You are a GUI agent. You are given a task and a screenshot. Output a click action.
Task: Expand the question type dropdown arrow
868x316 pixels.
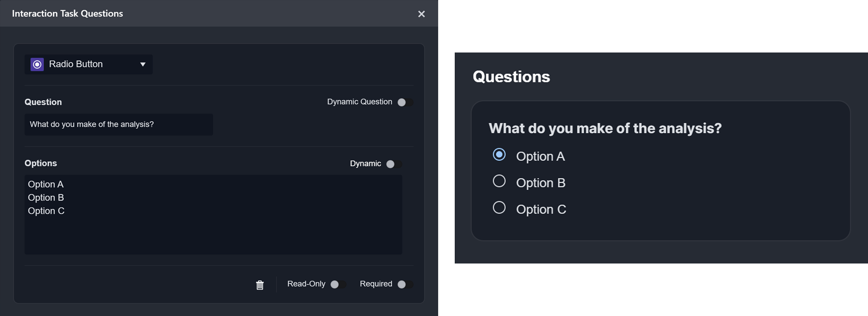click(x=143, y=64)
